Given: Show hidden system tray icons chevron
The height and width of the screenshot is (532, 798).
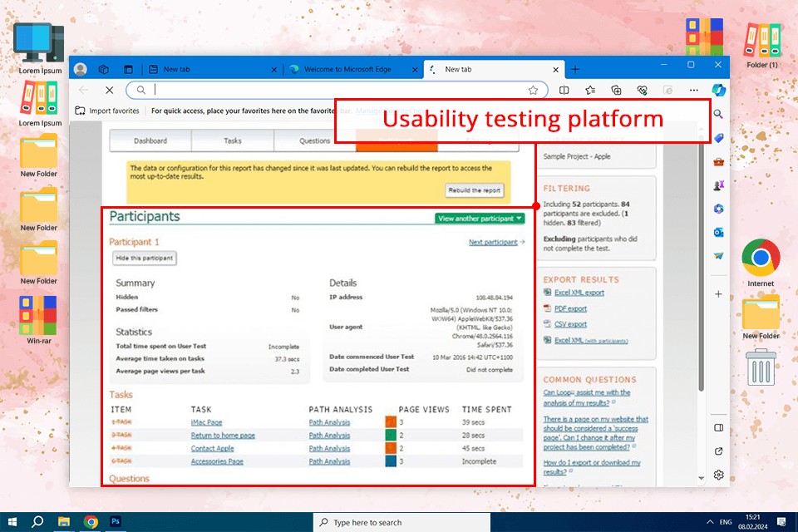Looking at the screenshot, I should click(x=709, y=522).
